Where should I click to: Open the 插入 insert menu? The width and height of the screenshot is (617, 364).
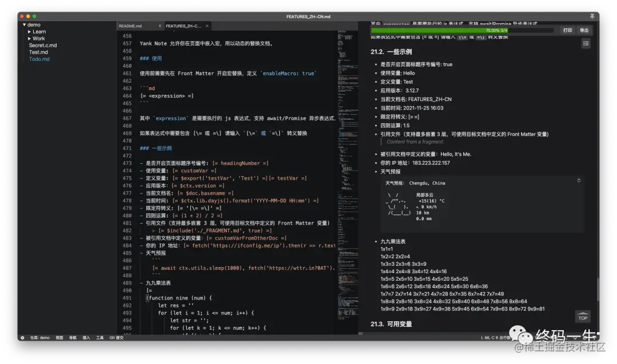(x=86, y=338)
